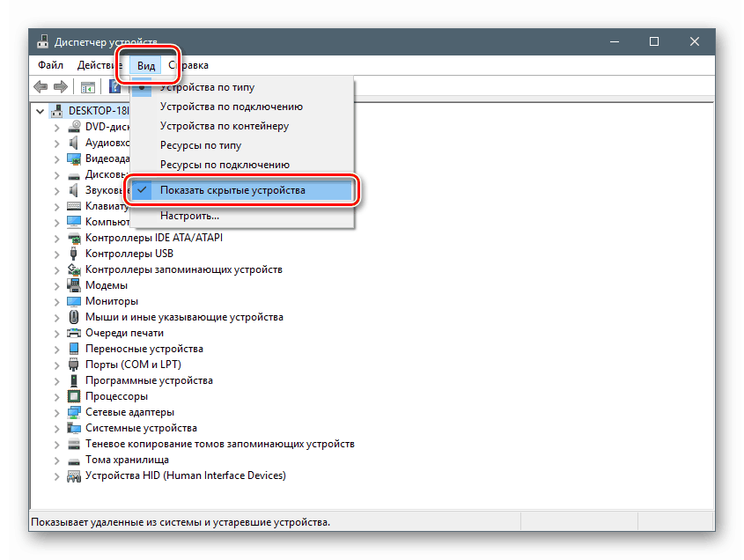744x560 pixels.
Task: Select Устройства по подключению view
Action: (241, 107)
